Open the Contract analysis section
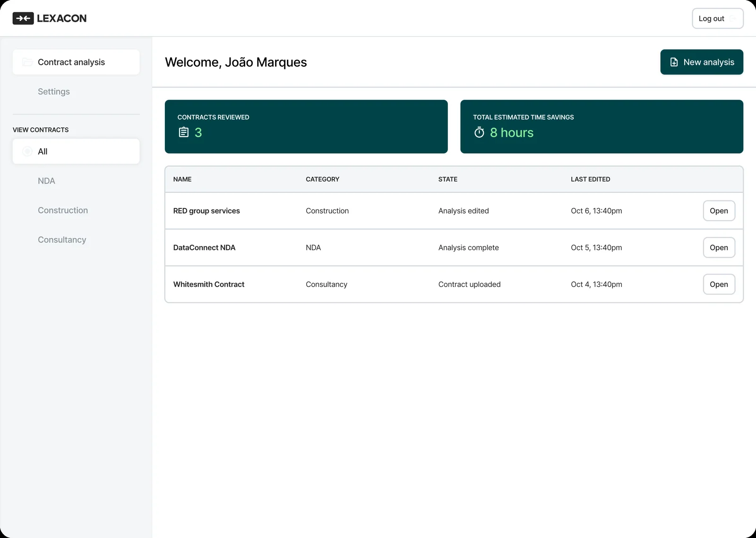The image size is (756, 538). [76, 62]
